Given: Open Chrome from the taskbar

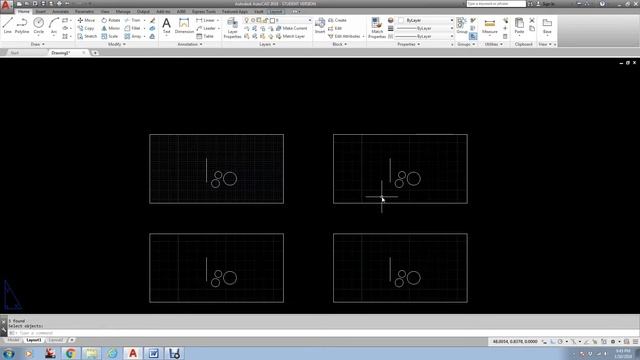Looking at the screenshot, I should point(70,353).
